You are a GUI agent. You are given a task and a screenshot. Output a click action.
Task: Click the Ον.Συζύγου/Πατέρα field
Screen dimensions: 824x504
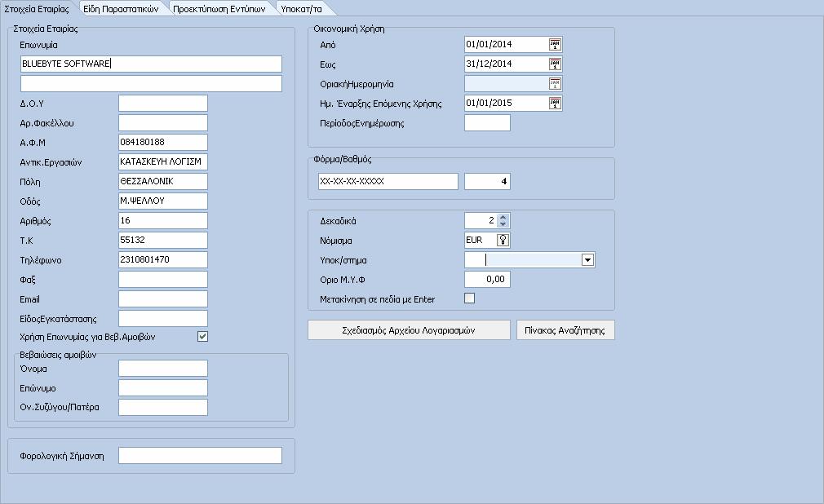pyautogui.click(x=163, y=407)
